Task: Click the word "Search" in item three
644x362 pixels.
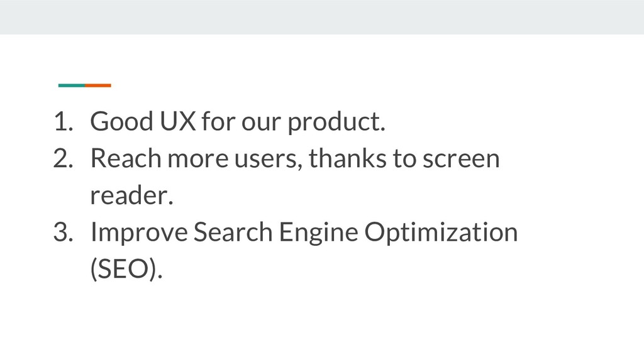Action: pyautogui.click(x=232, y=233)
